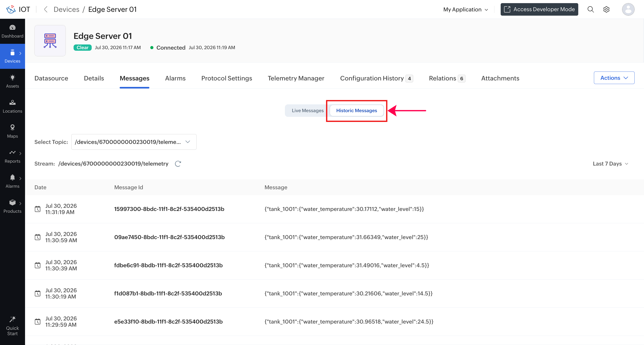
Task: Open the Attachments tab
Action: pos(500,78)
